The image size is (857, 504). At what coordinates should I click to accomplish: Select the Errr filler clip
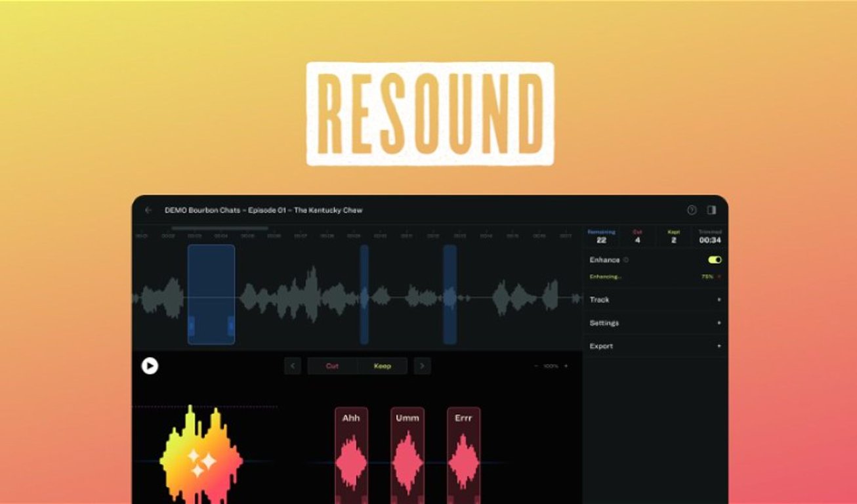click(464, 455)
